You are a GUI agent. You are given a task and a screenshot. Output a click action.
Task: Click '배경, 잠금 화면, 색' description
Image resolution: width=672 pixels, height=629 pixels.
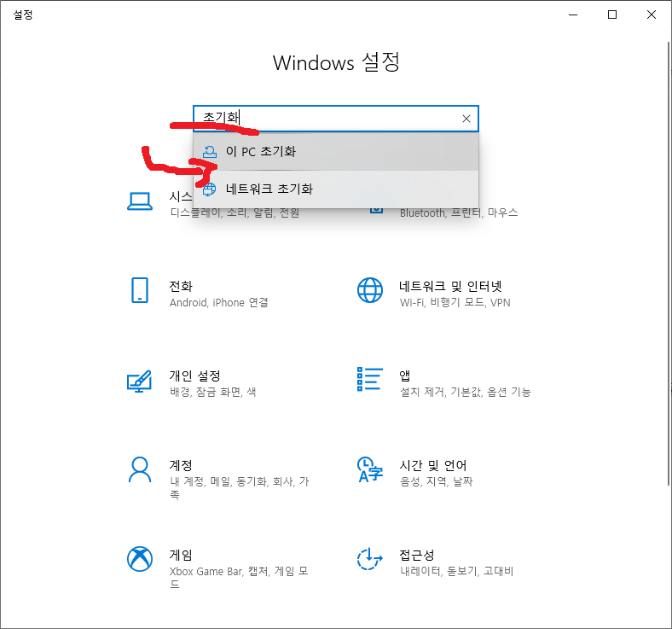click(213, 392)
